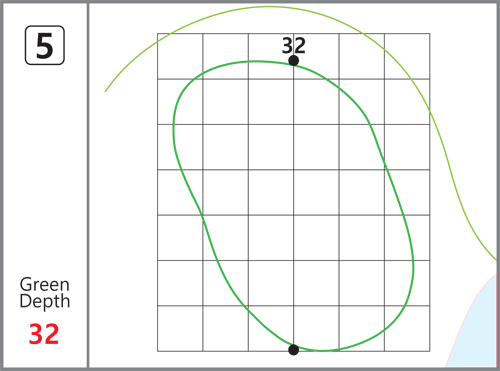Screen dimensions: 500x371
Task: Click the red 32 depth value
Action: [44, 334]
